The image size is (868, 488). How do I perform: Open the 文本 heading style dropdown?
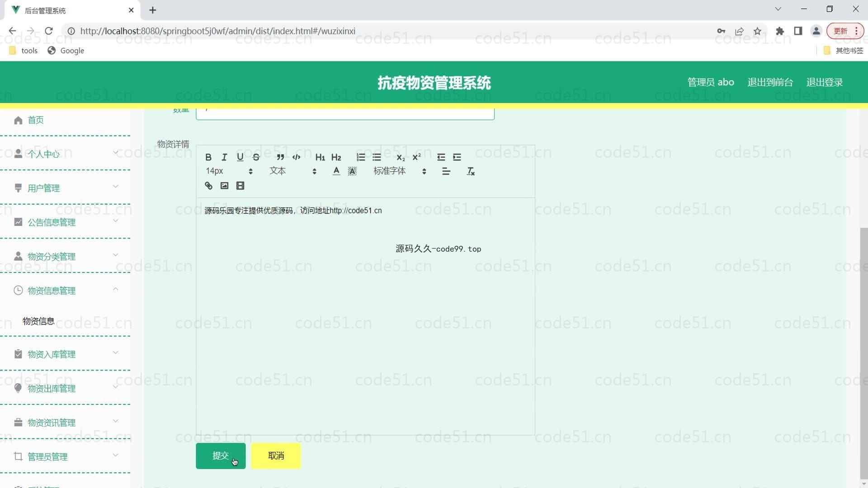click(x=293, y=171)
